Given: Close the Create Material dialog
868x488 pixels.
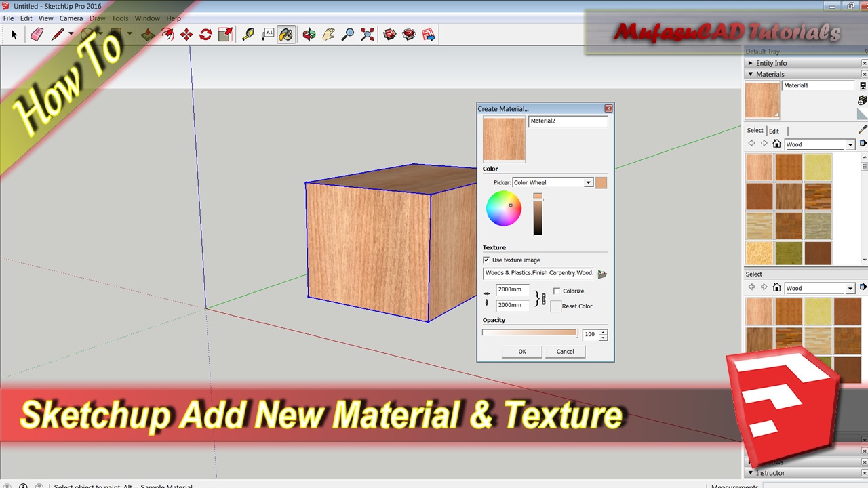Looking at the screenshot, I should [x=608, y=108].
